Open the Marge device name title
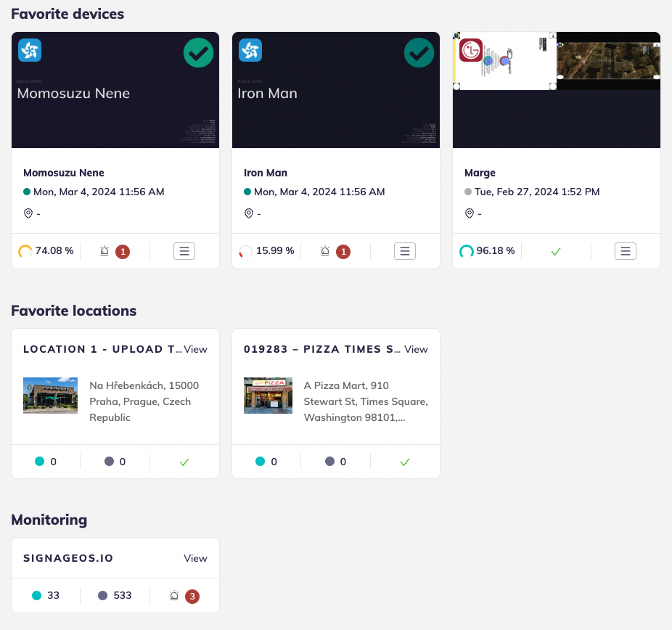This screenshot has width=672, height=630. click(x=480, y=173)
